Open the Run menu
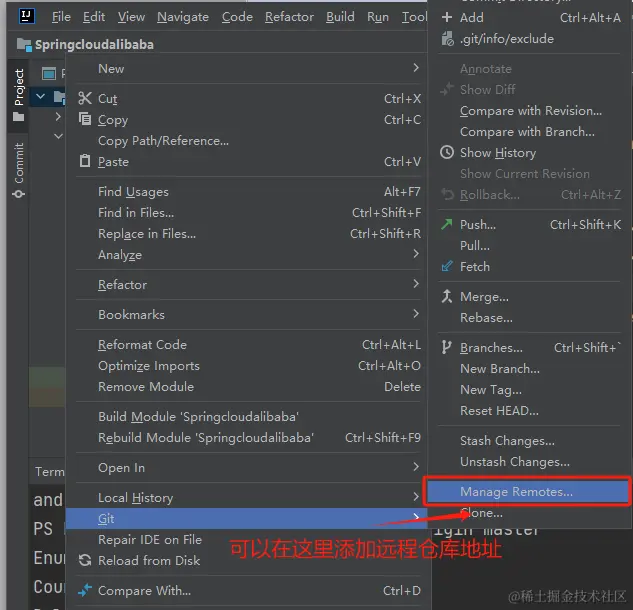Image resolution: width=633 pixels, height=610 pixels. [378, 17]
